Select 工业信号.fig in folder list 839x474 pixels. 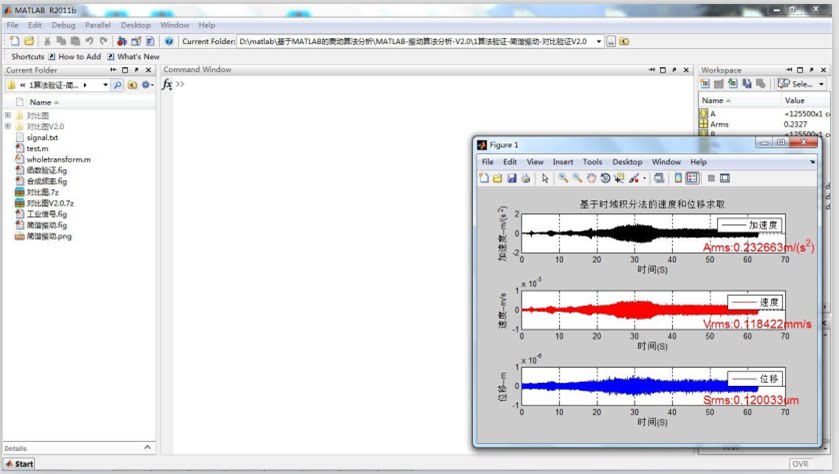pyautogui.click(x=47, y=213)
